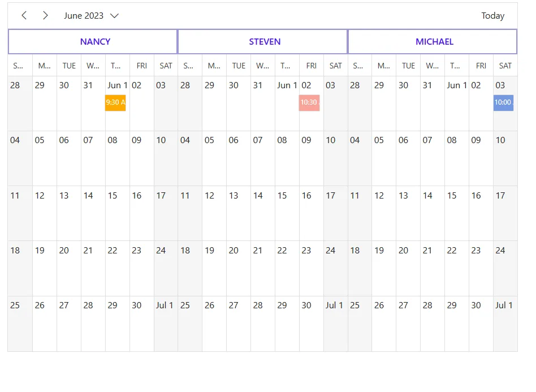Select Jun 1 cell in Nancy's calendar
This screenshot has height=392, width=536.
point(118,104)
